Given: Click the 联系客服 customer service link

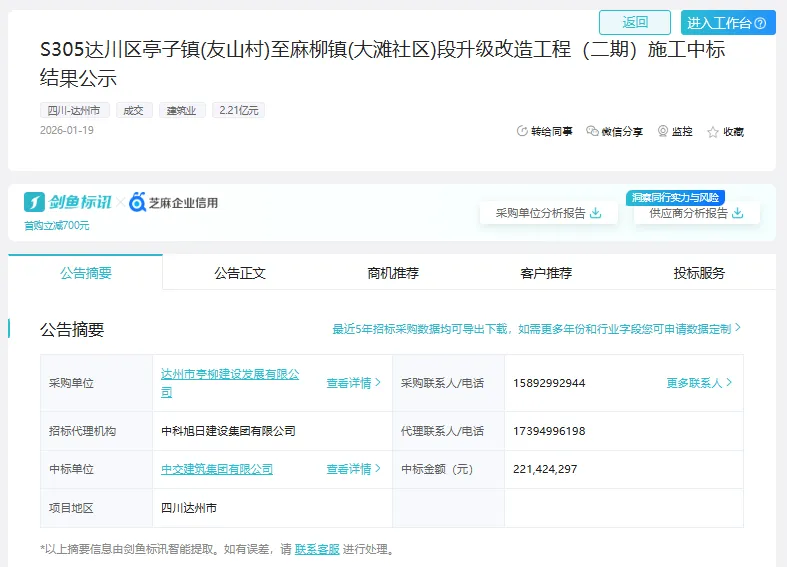Looking at the screenshot, I should click(x=318, y=549).
